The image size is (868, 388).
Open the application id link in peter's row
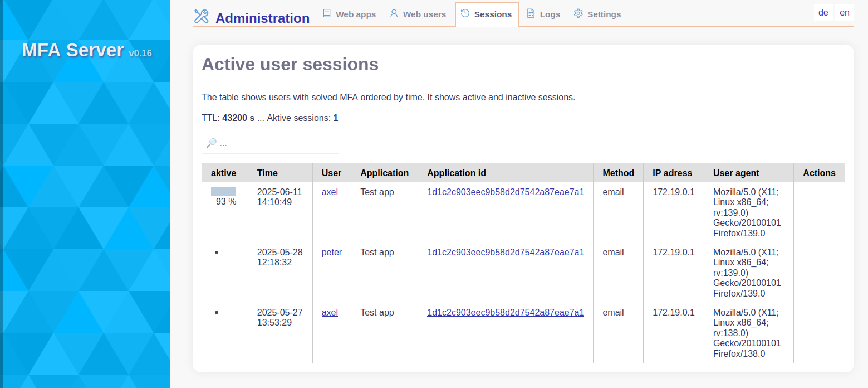(506, 253)
